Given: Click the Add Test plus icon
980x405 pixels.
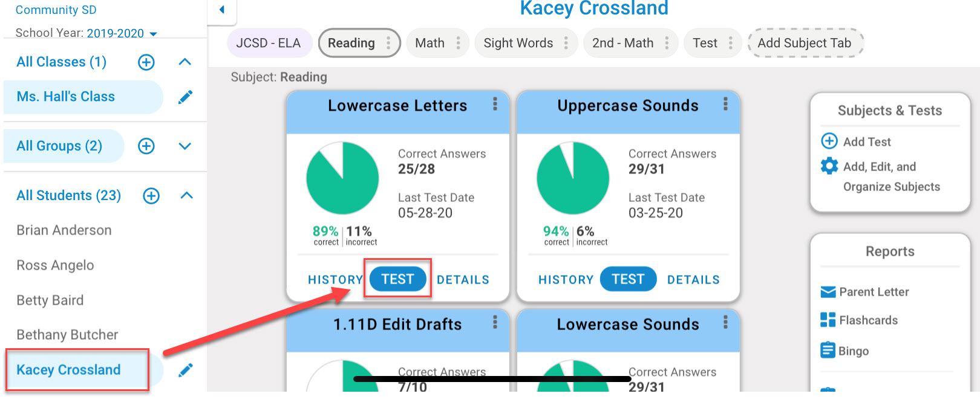Looking at the screenshot, I should pos(829,141).
